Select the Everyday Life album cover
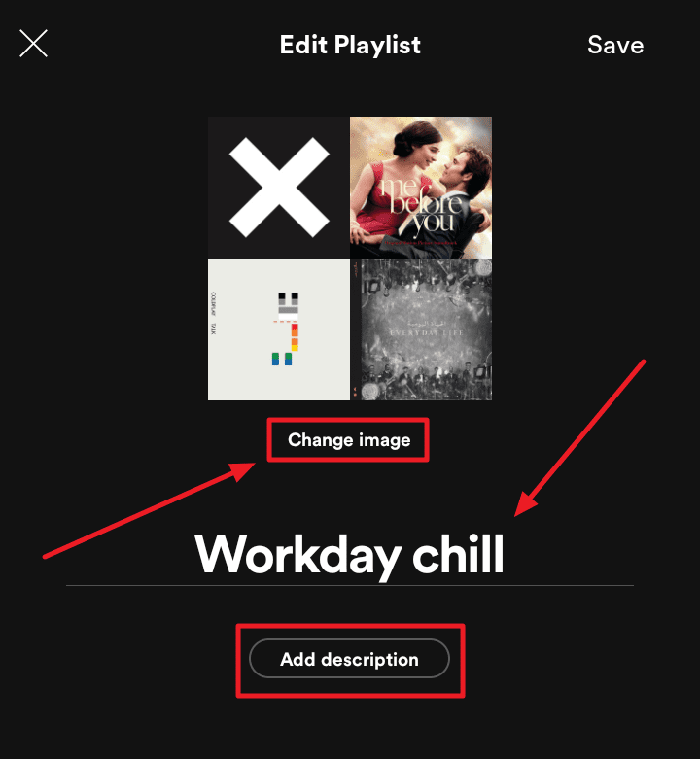Image resolution: width=700 pixels, height=759 pixels. pos(421,329)
